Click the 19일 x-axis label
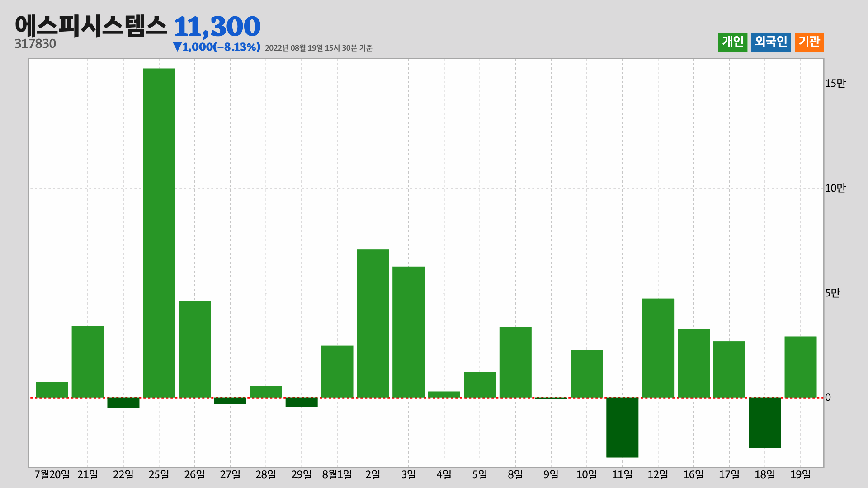This screenshot has width=868, height=488. [x=801, y=474]
